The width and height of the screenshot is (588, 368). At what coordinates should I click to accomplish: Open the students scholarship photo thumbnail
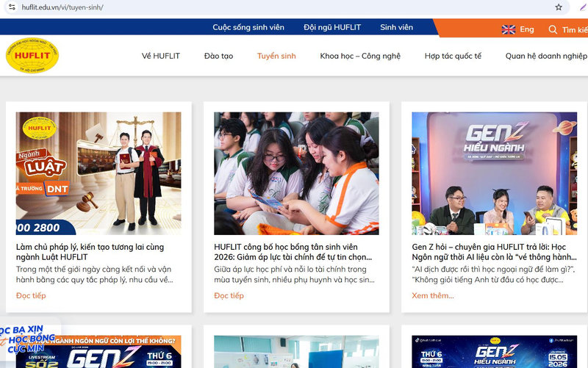click(x=296, y=173)
